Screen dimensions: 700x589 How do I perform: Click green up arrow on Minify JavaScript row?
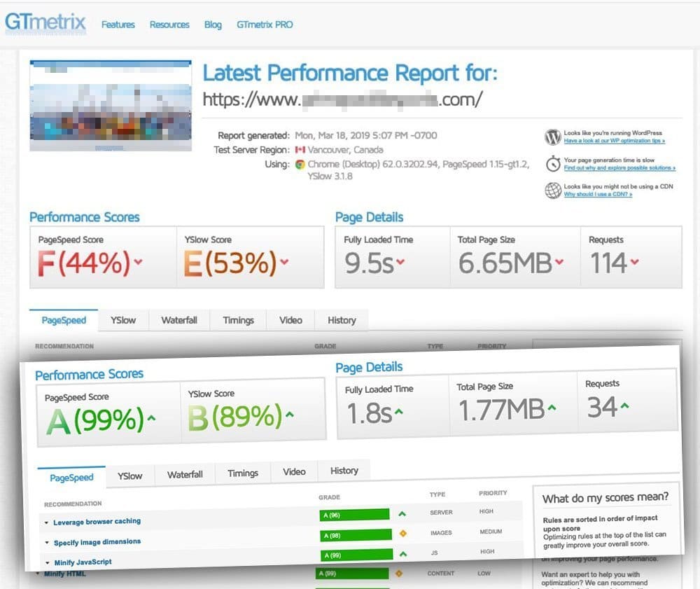(403, 554)
